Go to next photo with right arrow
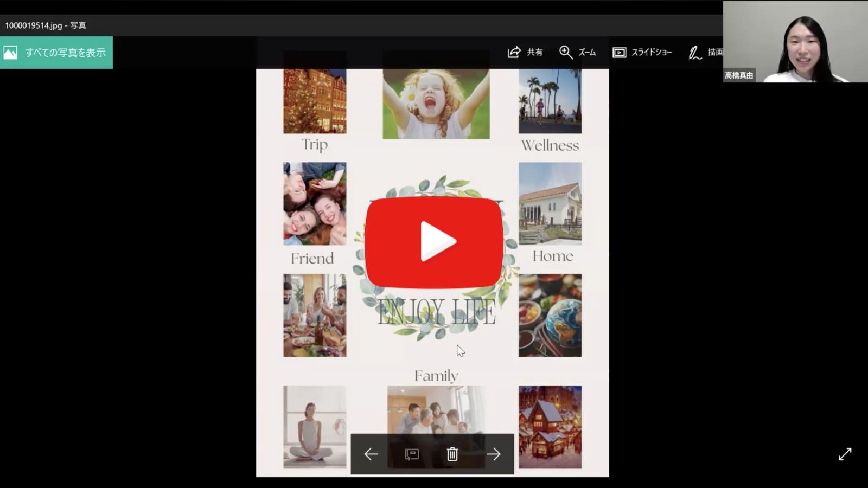 [493, 454]
